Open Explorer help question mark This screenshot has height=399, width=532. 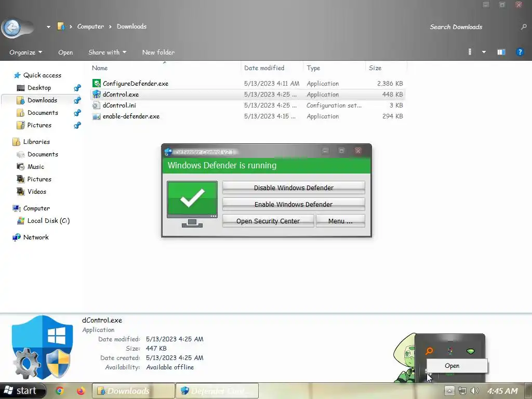tap(520, 52)
